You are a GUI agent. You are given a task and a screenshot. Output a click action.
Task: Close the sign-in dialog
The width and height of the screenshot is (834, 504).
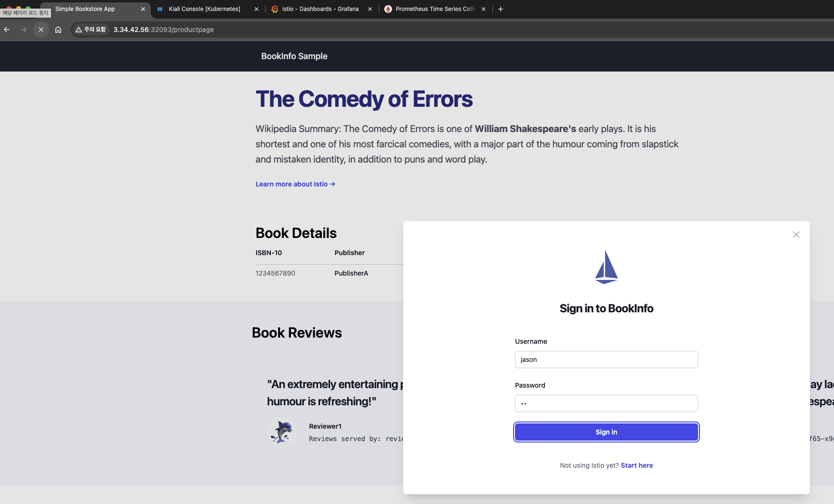(796, 235)
